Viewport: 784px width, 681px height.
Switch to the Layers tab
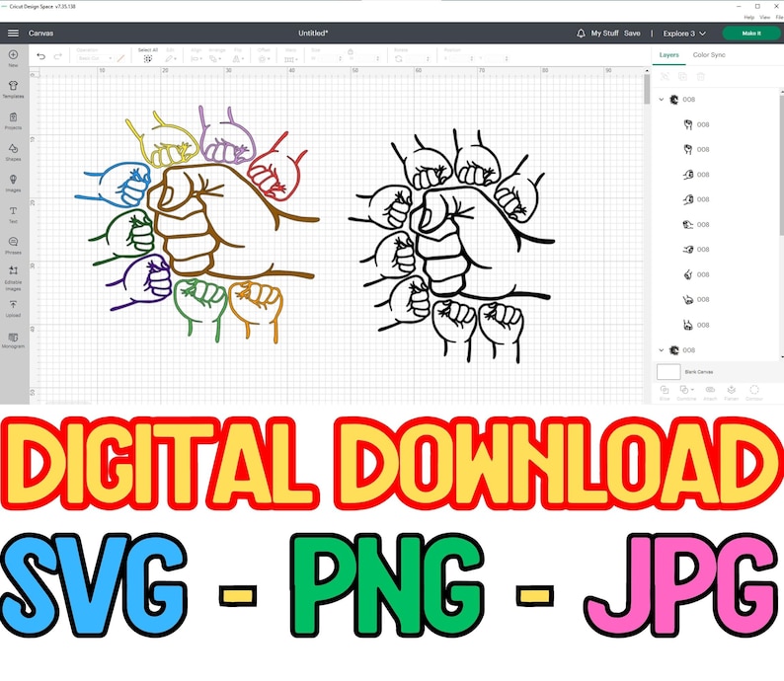tap(669, 55)
